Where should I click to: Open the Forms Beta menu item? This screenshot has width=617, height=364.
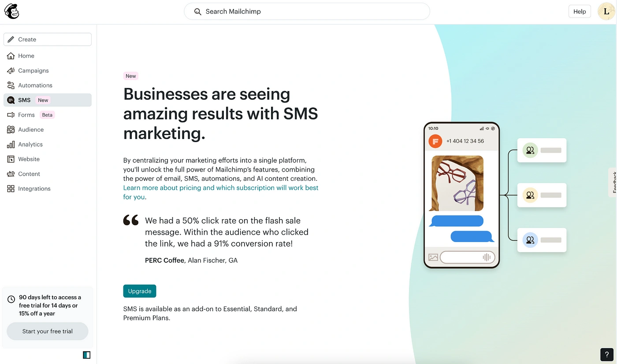tap(48, 115)
